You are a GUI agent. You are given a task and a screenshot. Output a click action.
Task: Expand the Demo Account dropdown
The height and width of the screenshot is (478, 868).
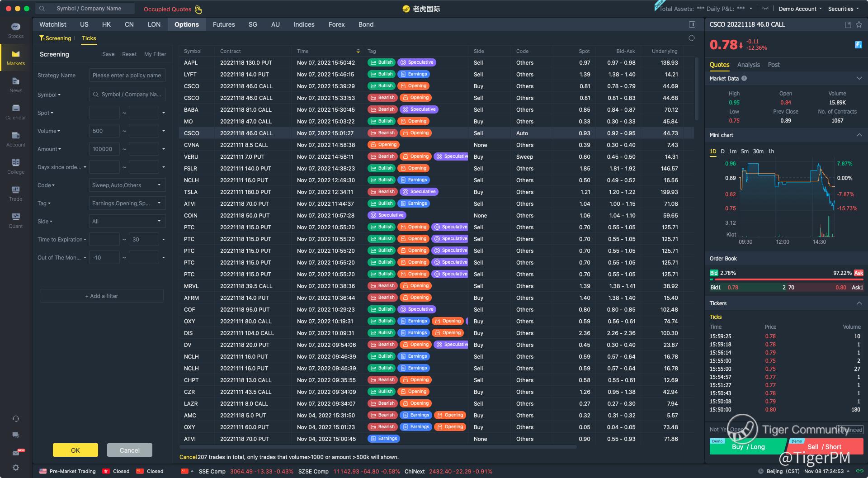click(x=800, y=9)
